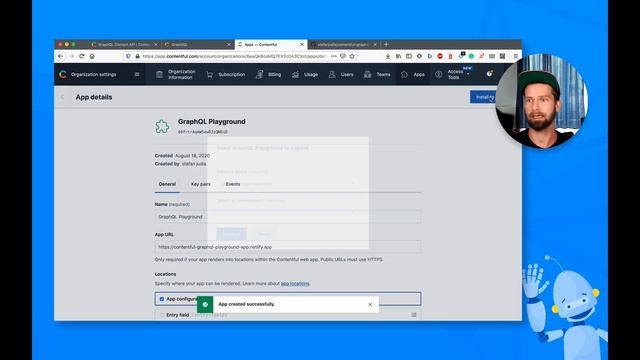Enable the Entry field checkbox
This screenshot has height=360, width=640.
tap(162, 315)
